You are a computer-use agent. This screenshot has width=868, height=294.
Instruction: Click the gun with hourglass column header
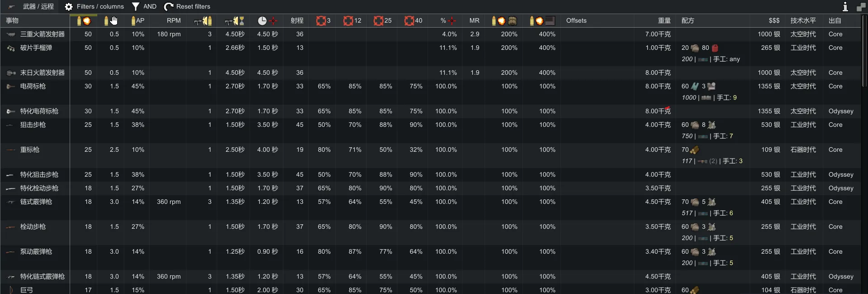(234, 20)
